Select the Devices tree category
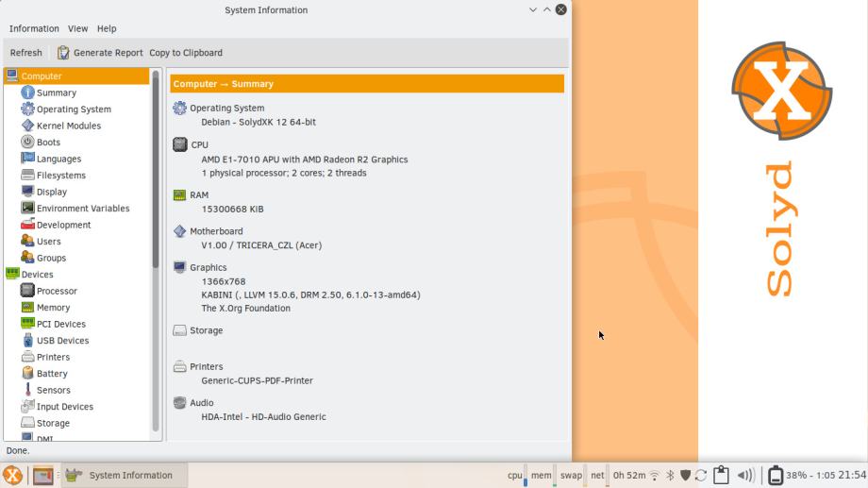 coord(30,274)
